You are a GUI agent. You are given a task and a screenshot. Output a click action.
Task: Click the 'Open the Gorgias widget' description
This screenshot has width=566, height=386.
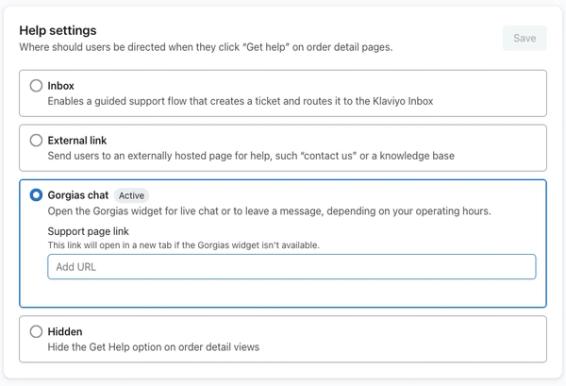tap(269, 211)
